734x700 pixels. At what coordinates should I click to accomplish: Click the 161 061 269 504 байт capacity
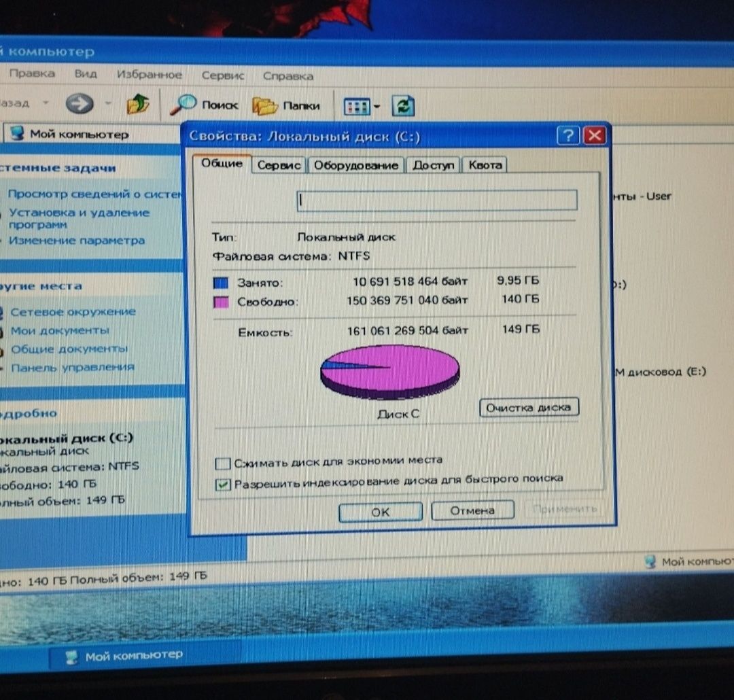[x=407, y=330]
